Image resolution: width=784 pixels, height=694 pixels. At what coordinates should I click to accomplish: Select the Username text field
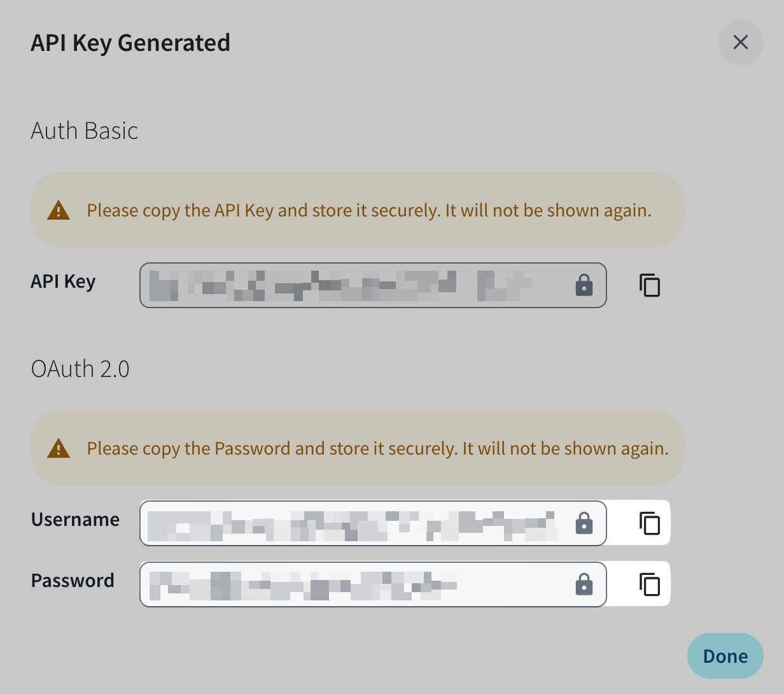point(356,523)
